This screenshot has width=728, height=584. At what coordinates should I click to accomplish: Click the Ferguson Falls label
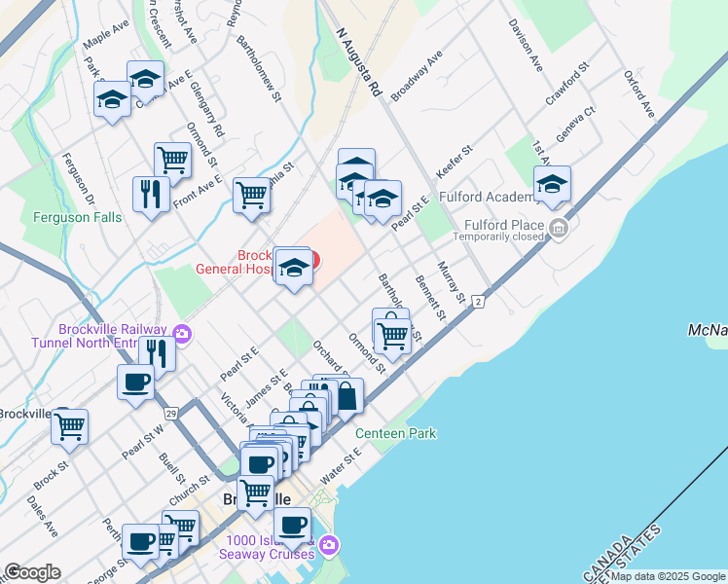pyautogui.click(x=78, y=217)
